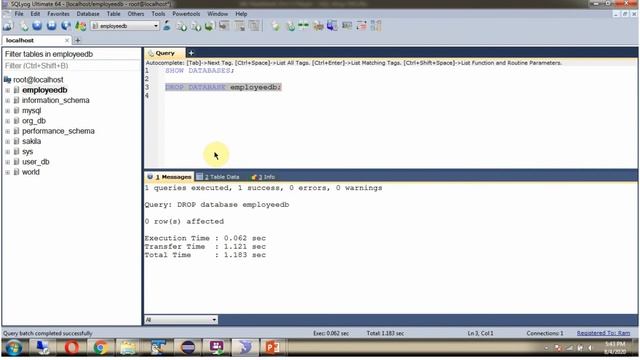Open PowerPoint from the taskbar
This screenshot has height=360, width=640.
click(x=272, y=348)
